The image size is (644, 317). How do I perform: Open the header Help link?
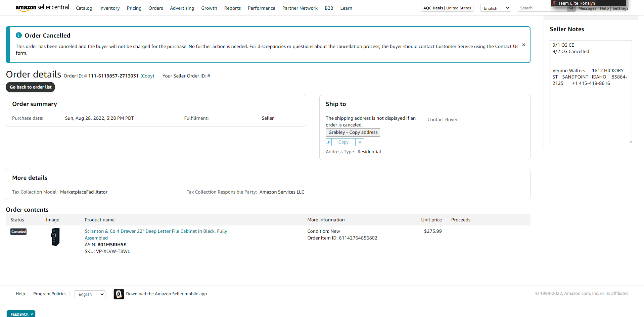point(604,8)
